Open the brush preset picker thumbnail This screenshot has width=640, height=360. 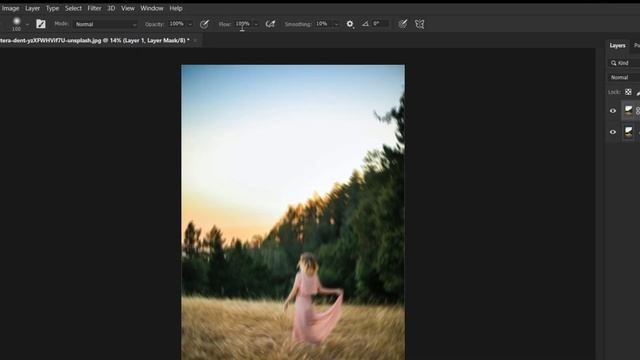tap(16, 24)
